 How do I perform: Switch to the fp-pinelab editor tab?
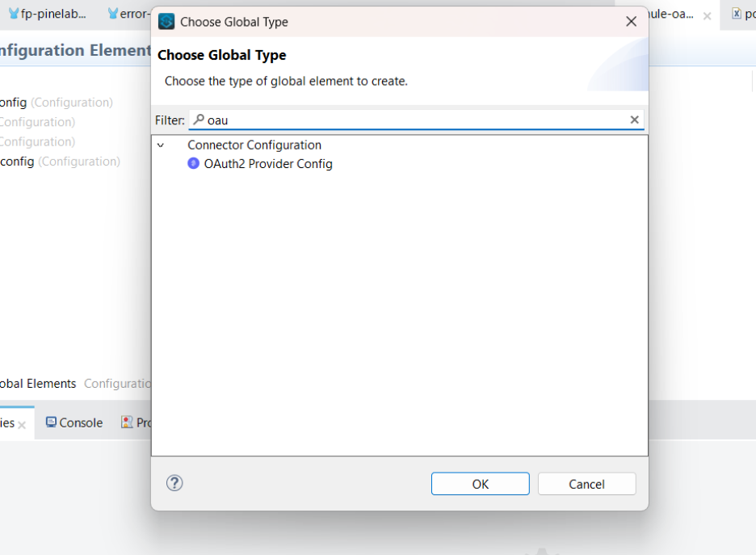click(x=48, y=13)
